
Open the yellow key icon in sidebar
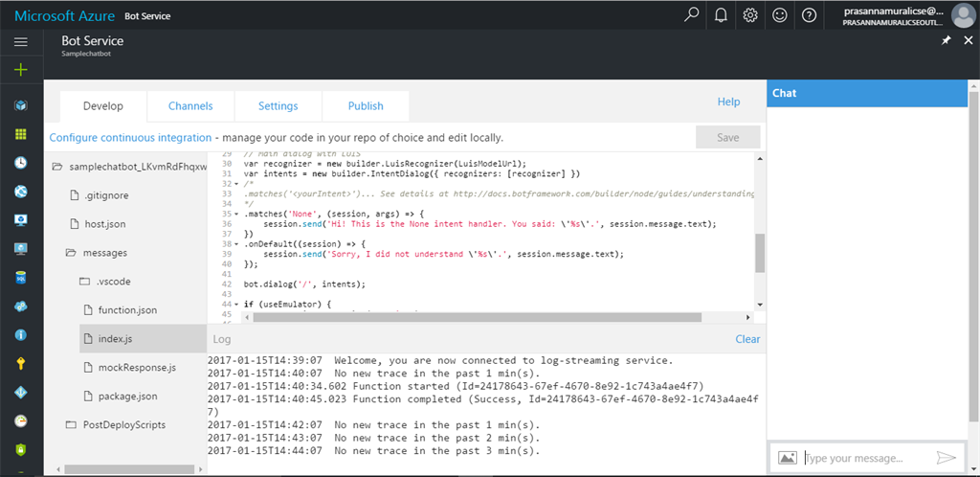coord(21,363)
